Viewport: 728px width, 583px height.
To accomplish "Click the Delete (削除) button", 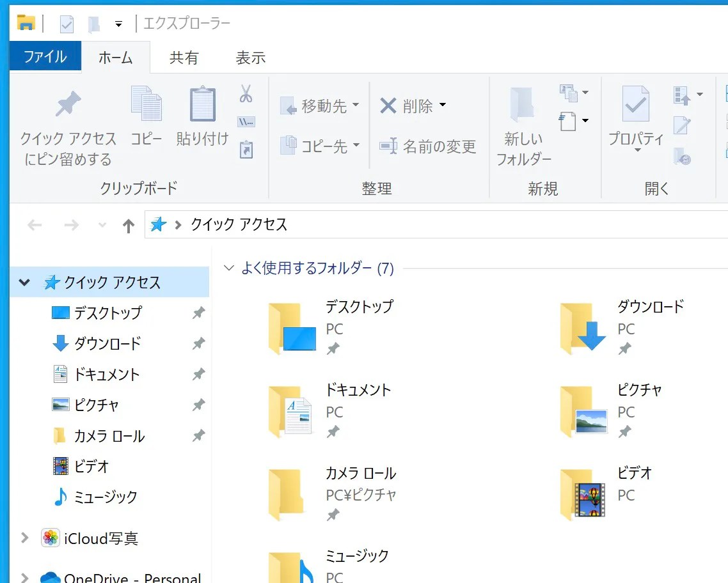I will (406, 105).
